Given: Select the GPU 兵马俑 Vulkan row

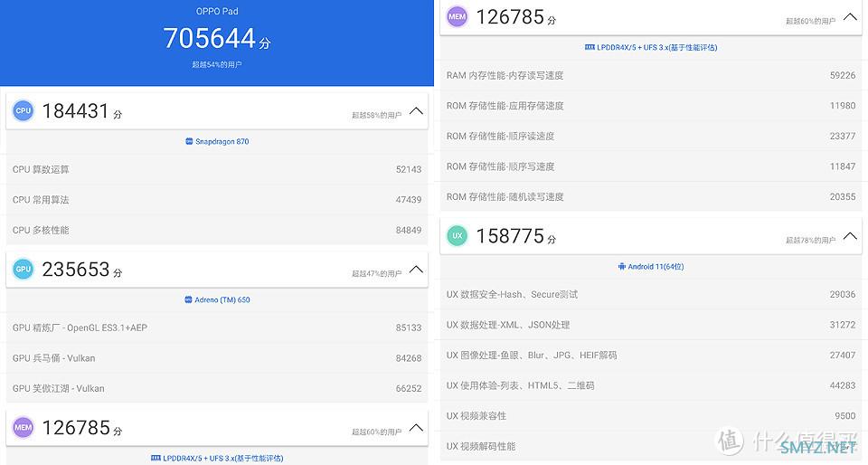Looking at the screenshot, I should 217,358.
